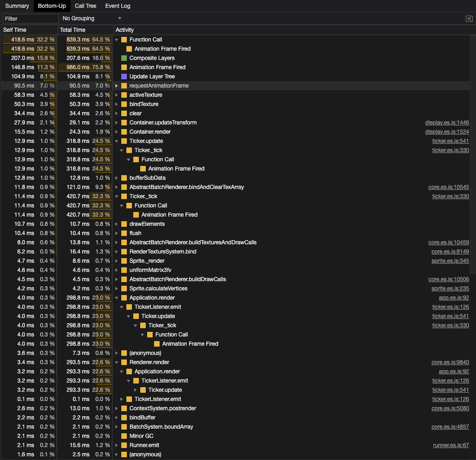
Task: Expand the activeTexture row
Action: click(x=116, y=95)
